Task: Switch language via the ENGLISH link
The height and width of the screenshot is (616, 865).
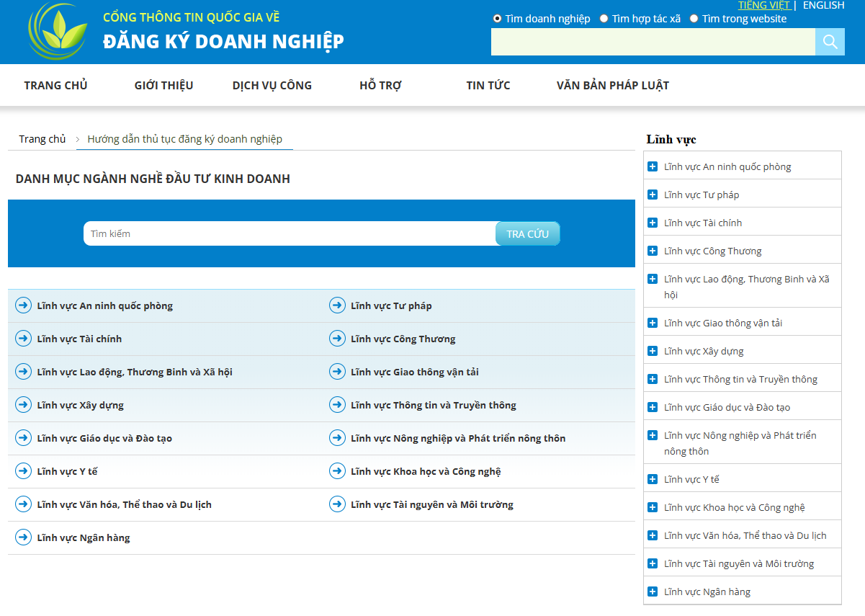Action: click(x=823, y=6)
